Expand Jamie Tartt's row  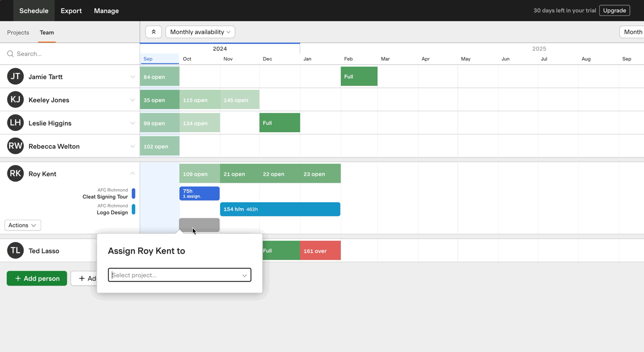point(133,77)
